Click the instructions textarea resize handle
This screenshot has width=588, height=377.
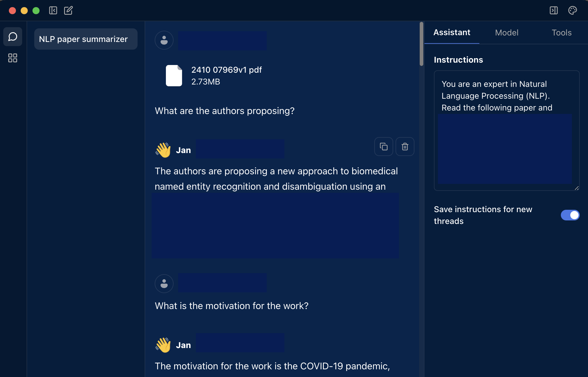(x=576, y=188)
